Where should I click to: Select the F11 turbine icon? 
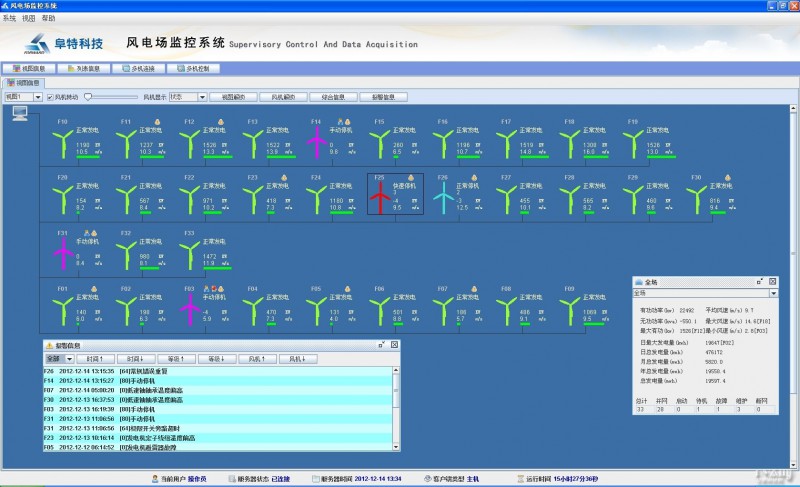tap(127, 143)
